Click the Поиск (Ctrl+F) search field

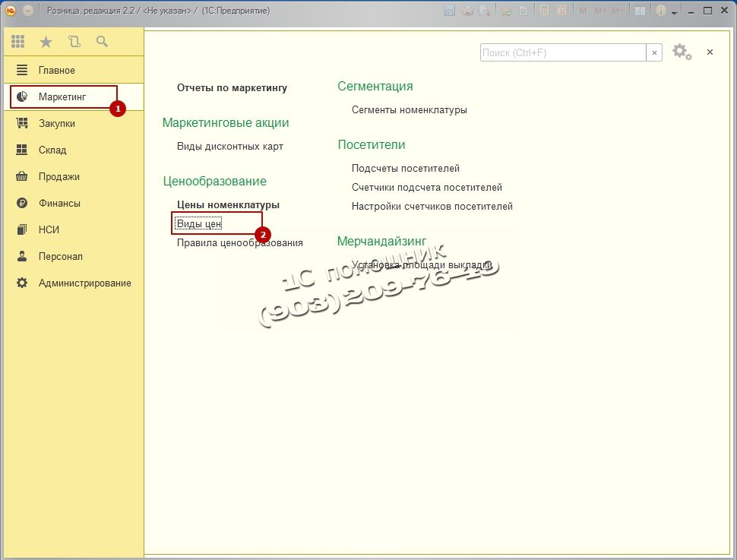(x=562, y=52)
